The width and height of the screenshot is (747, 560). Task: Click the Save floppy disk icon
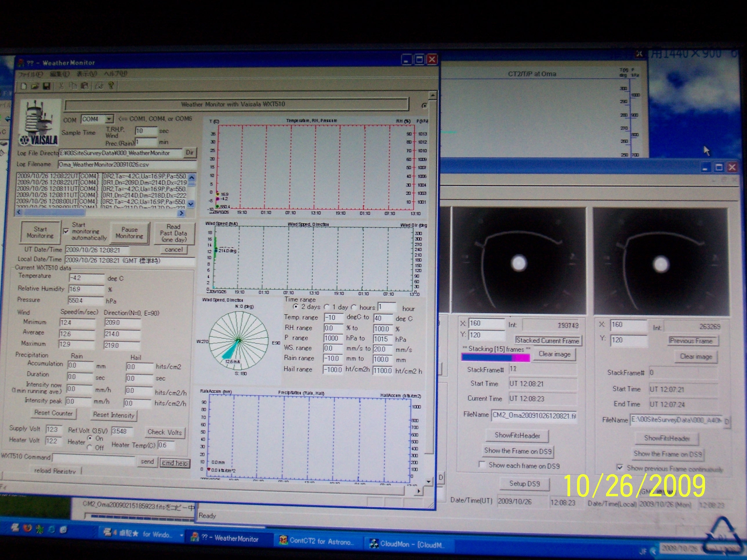point(47,86)
